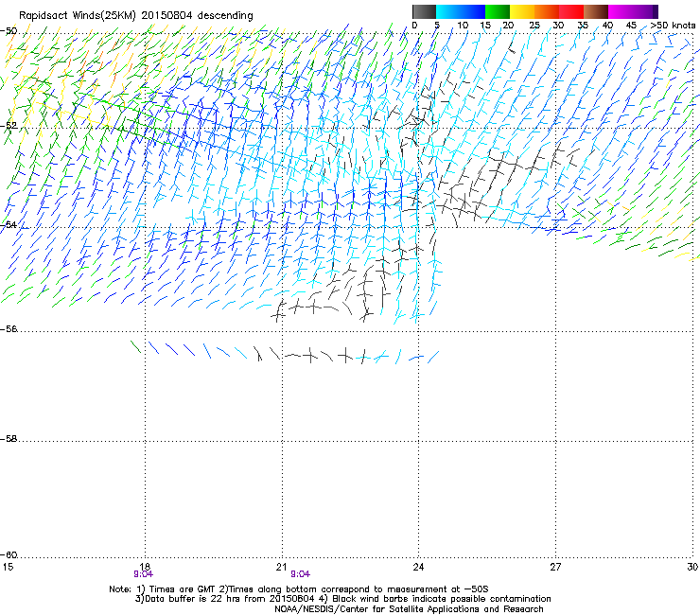Click the purple 9:04 time under longitude 18
Viewport: 700px width, 615px height.
tap(143, 574)
